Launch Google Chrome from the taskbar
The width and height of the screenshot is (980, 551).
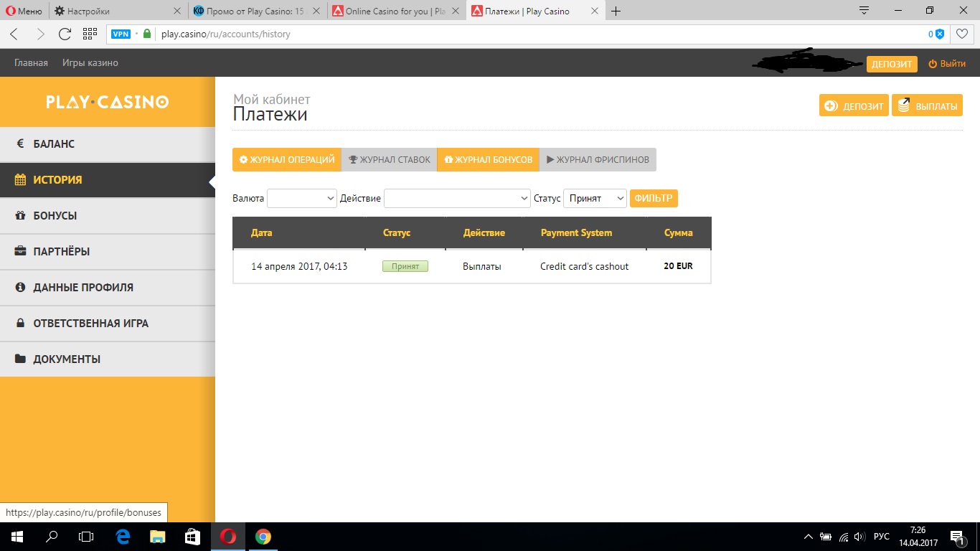coord(263,537)
